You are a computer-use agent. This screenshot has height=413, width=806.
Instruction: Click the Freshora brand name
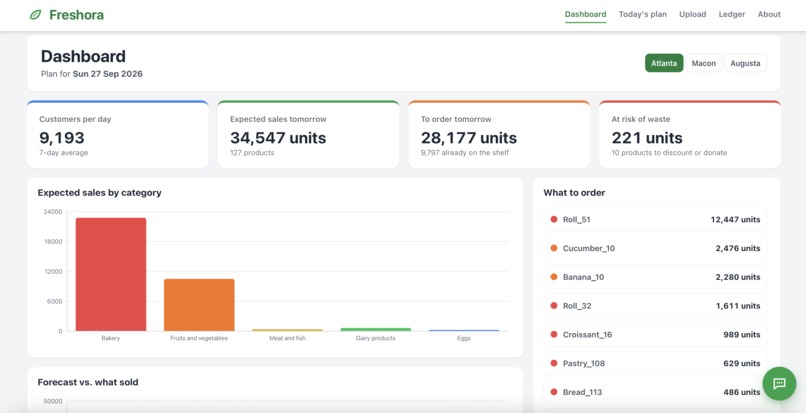(x=77, y=15)
